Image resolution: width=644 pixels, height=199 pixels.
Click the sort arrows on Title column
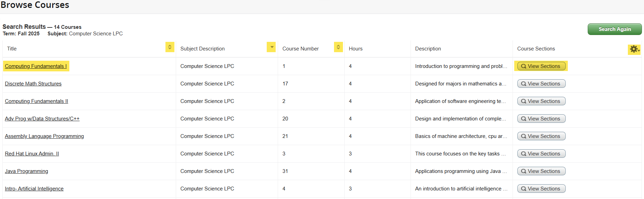pyautogui.click(x=170, y=47)
